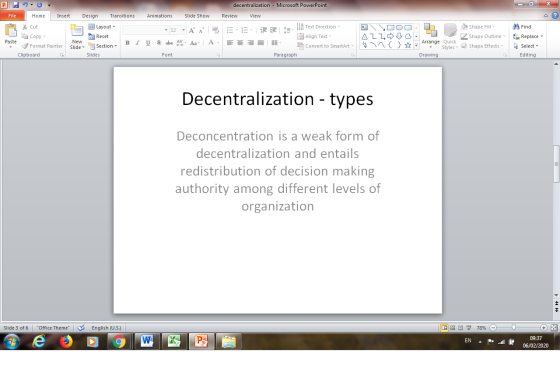The image size is (560, 386).
Task: Toggle Justify text alignment
Action: 261,43
